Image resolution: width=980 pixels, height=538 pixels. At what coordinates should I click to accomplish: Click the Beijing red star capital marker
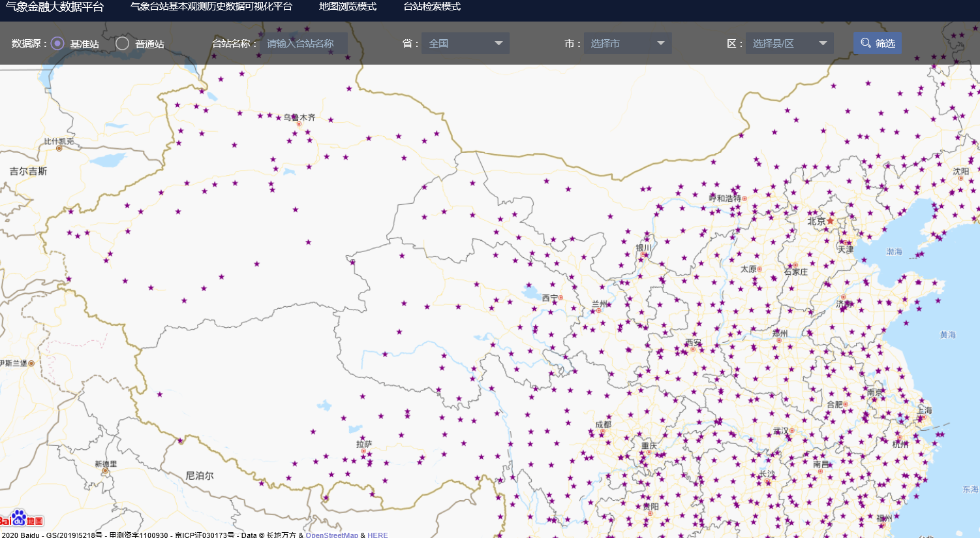[830, 221]
